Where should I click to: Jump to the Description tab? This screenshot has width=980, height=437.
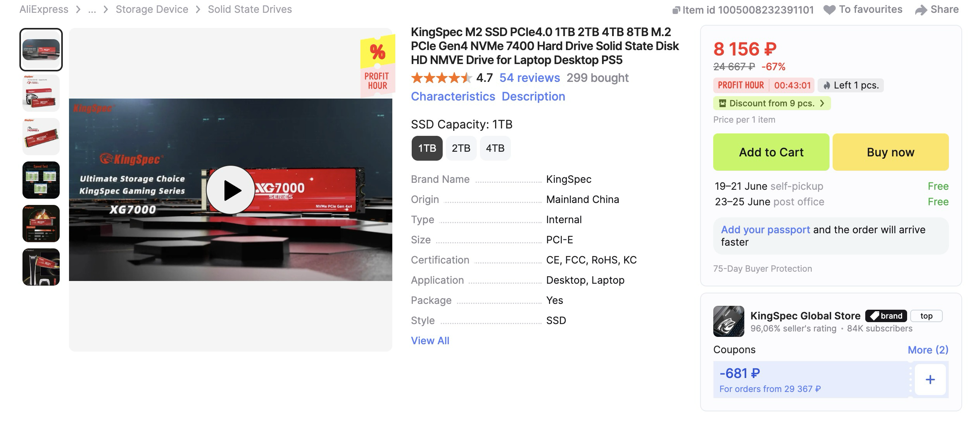point(533,97)
